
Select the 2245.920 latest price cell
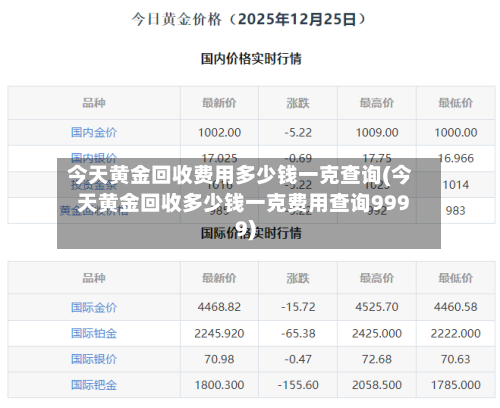click(x=219, y=333)
